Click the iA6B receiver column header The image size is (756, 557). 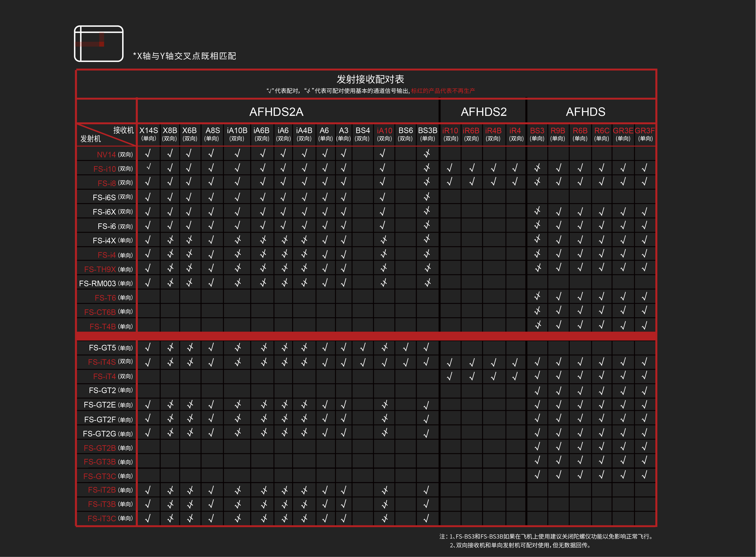[x=262, y=134]
